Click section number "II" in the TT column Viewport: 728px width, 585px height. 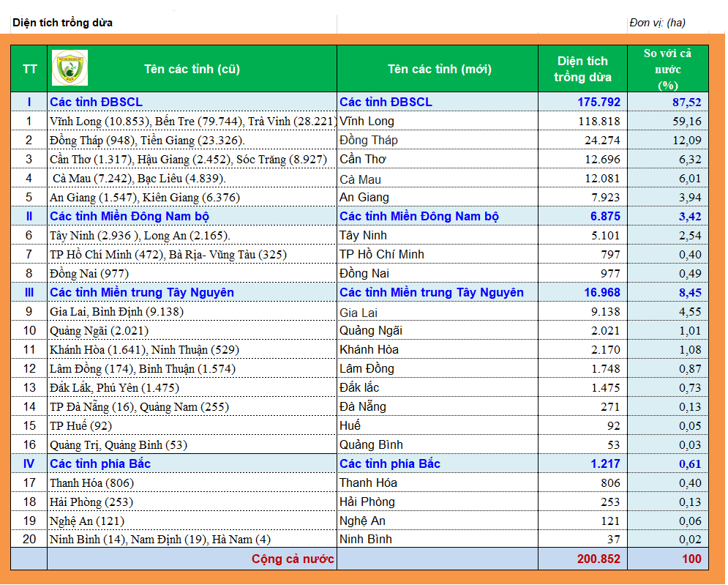coord(29,217)
